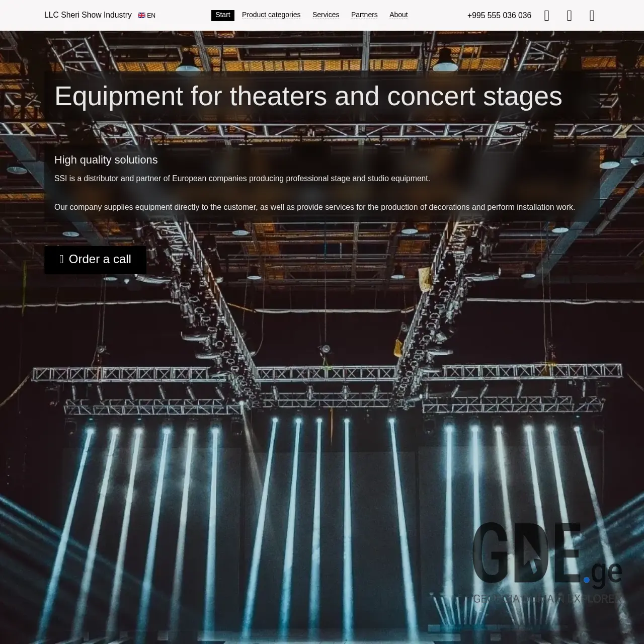Screen dimensions: 644x644
Task: Click the phone receiver icon on Order a call
Action: pos(61,259)
